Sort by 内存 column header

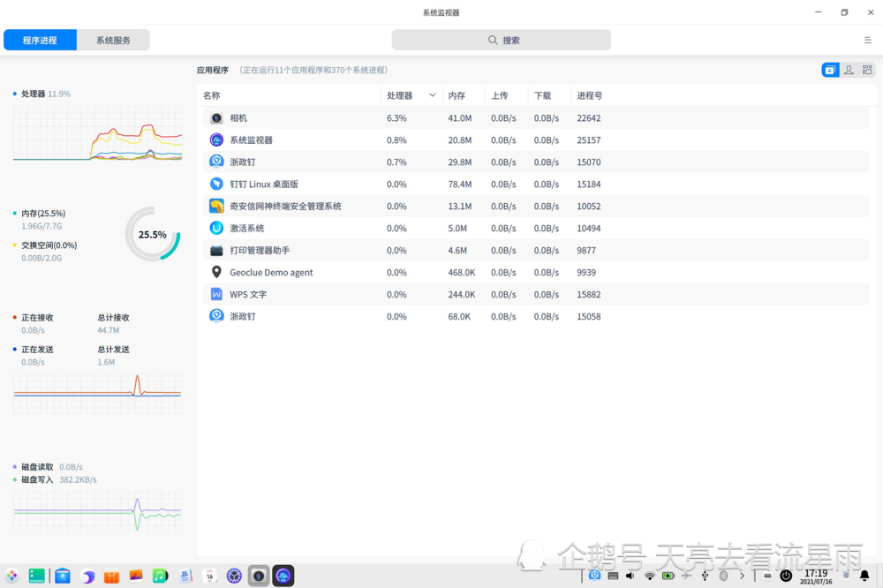coord(457,95)
